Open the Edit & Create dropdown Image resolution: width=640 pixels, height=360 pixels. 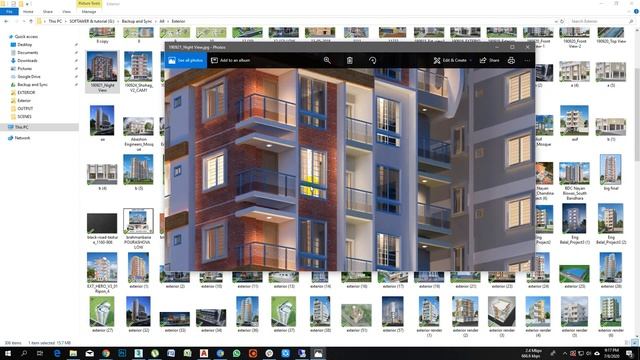tap(453, 60)
